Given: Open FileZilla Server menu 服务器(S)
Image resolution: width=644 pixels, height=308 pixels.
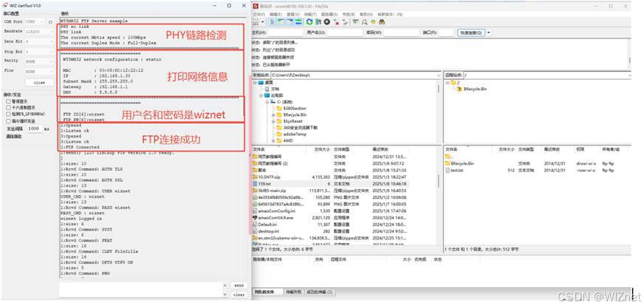Looking at the screenshot, I should pos(329,14).
